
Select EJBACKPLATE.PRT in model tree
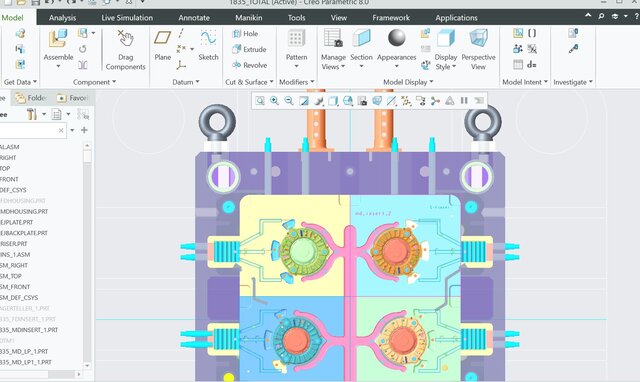(x=24, y=233)
